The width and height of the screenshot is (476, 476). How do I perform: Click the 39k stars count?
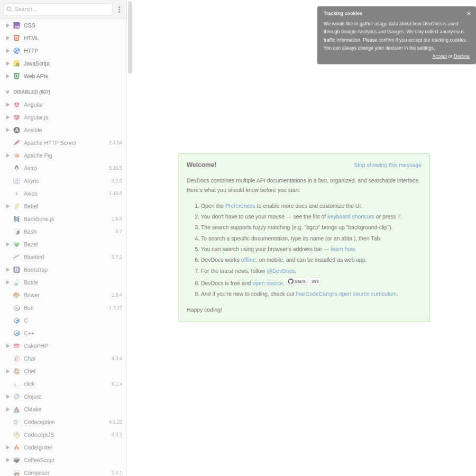pyautogui.click(x=315, y=281)
